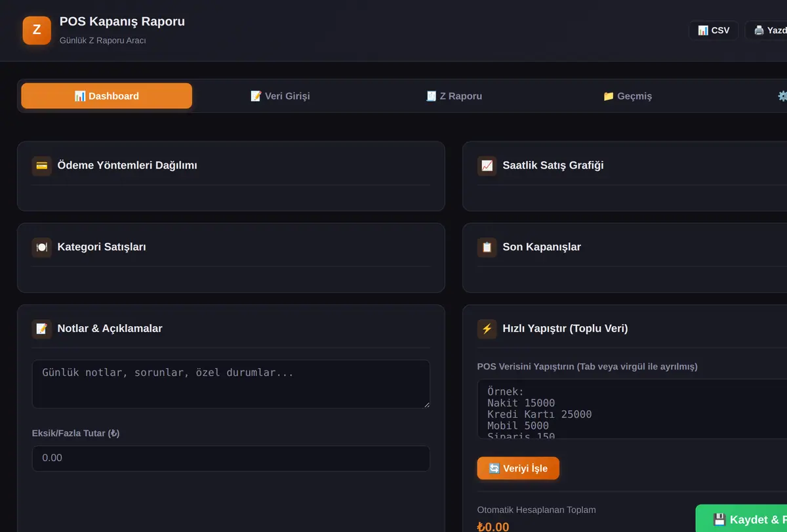This screenshot has height=532, width=787.
Task: Click the Otomatik Hesaplanan Toplam label
Action: 536,510
